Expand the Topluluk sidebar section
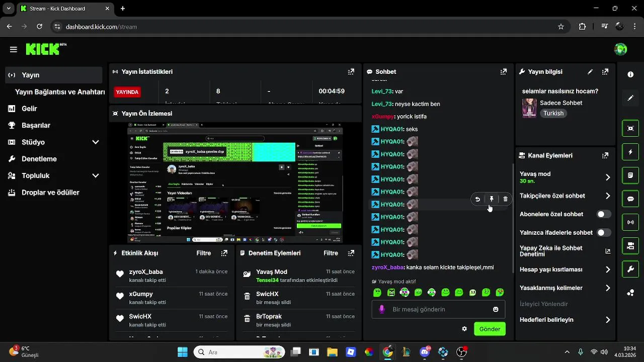Screen dimensions: 644x362 click(96, 176)
